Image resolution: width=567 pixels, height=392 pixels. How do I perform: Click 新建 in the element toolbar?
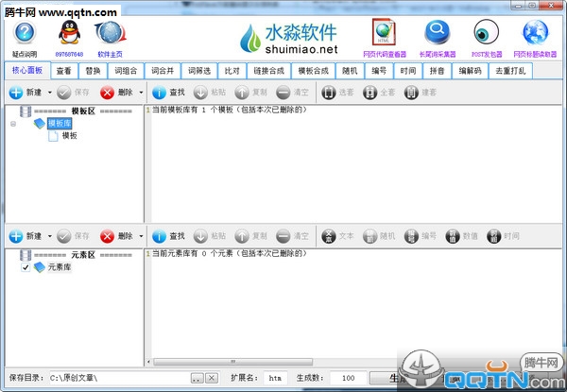pyautogui.click(x=26, y=236)
